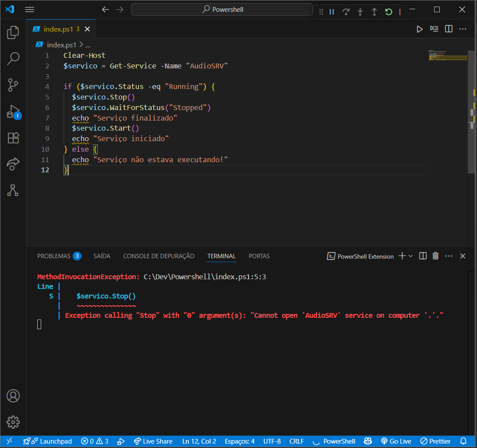
Task: Close the terminal panel
Action: [463, 256]
